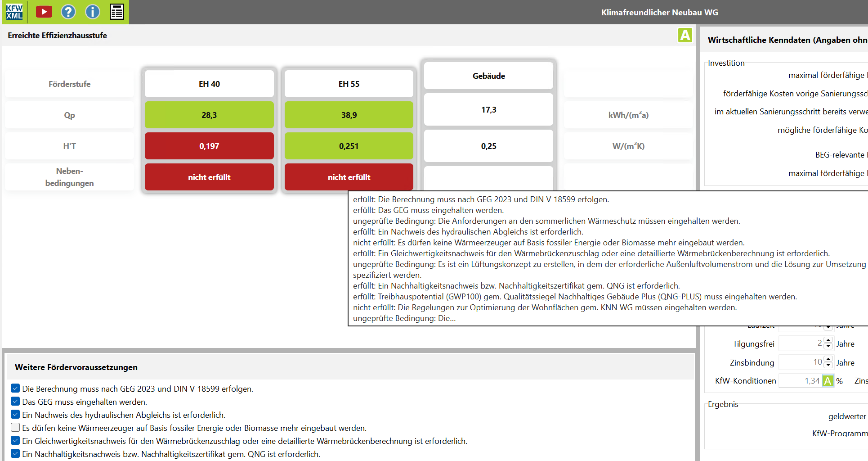Open the help question mark icon

pyautogui.click(x=68, y=12)
